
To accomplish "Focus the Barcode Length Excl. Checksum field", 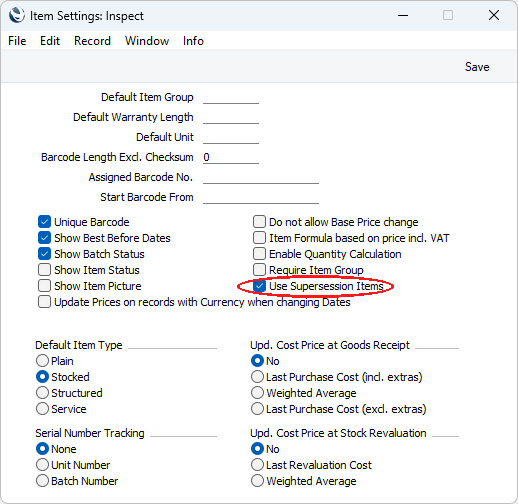I will click(x=231, y=157).
